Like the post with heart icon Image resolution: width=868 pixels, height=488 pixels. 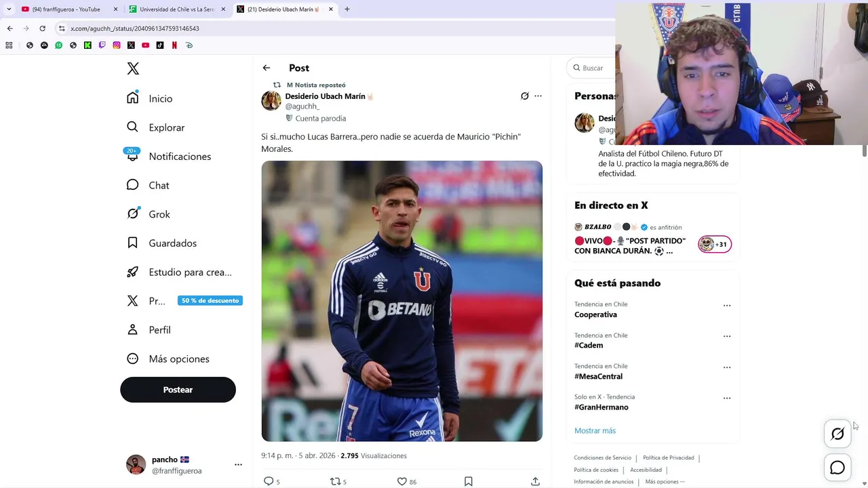coord(402,481)
